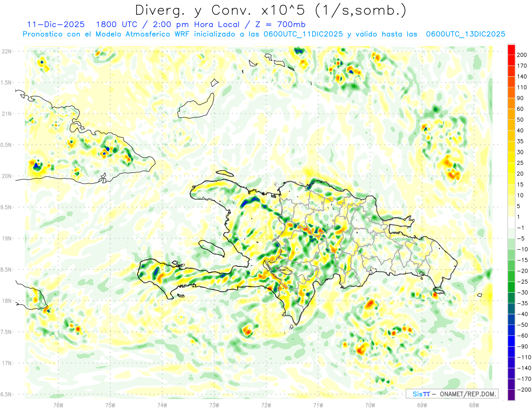Image resolution: width=532 pixels, height=411 pixels.
Task: Click the "22N" latitude label
Action: pos(7,51)
